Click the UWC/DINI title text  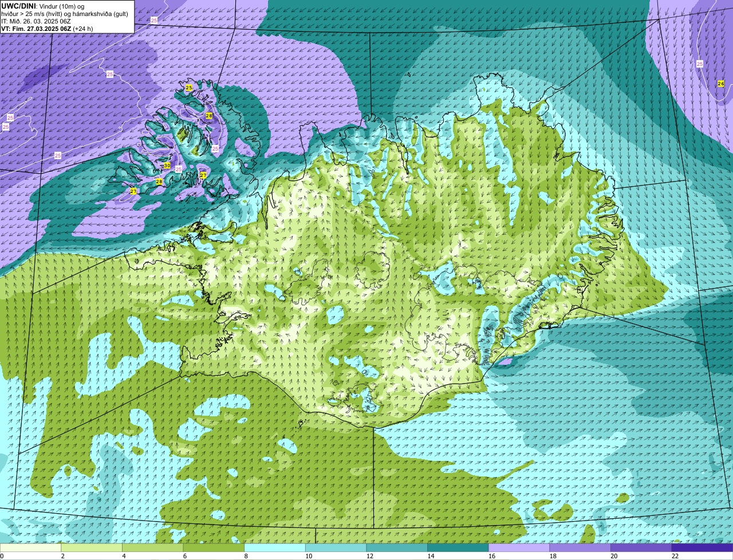tap(18, 6)
